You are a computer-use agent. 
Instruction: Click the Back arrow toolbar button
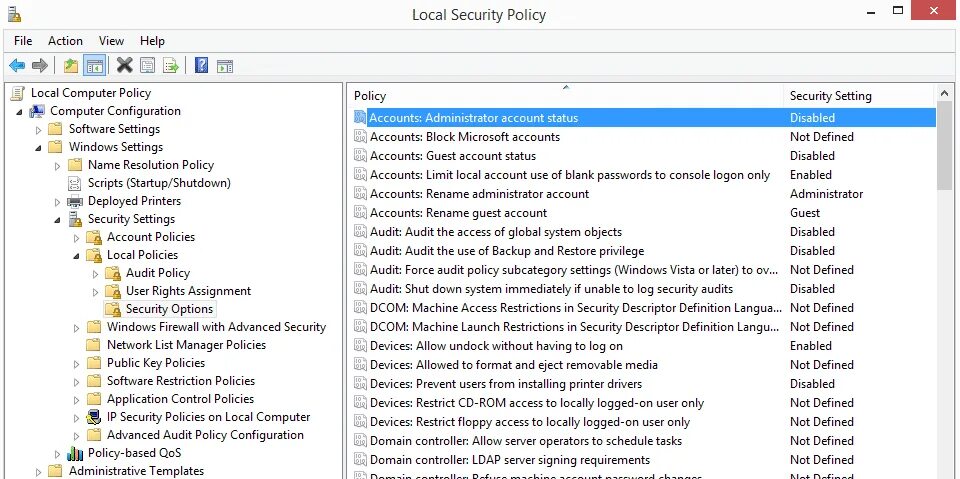[x=16, y=66]
